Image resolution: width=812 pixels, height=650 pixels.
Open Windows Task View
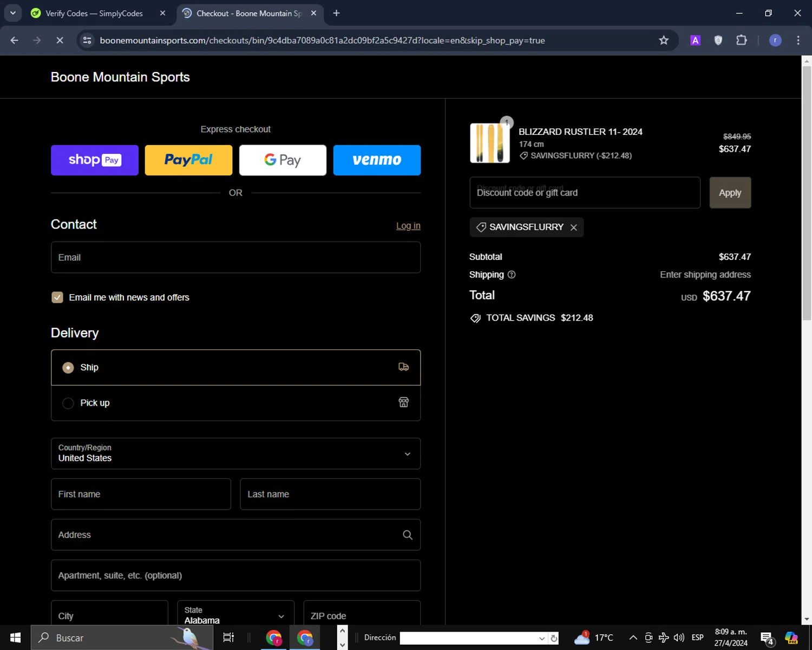(x=228, y=638)
